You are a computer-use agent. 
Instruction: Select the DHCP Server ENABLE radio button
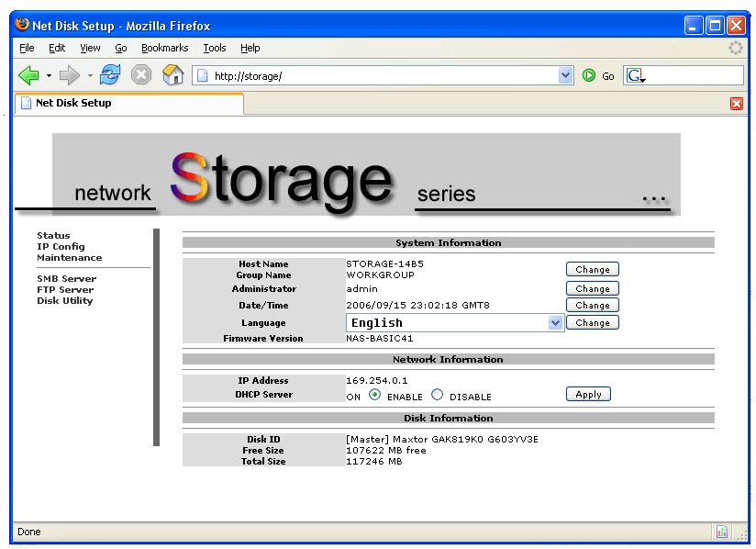[x=374, y=395]
